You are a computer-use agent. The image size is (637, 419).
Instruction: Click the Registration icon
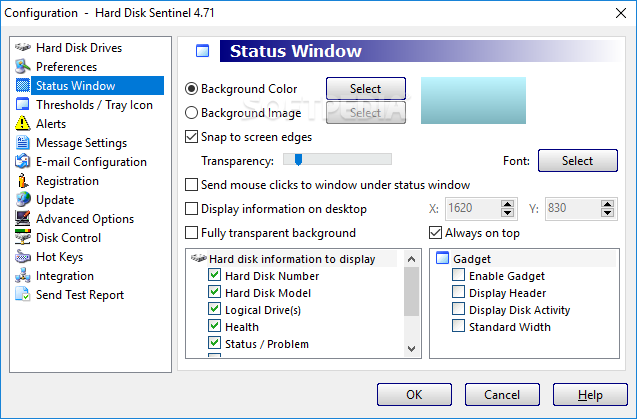pos(23,180)
